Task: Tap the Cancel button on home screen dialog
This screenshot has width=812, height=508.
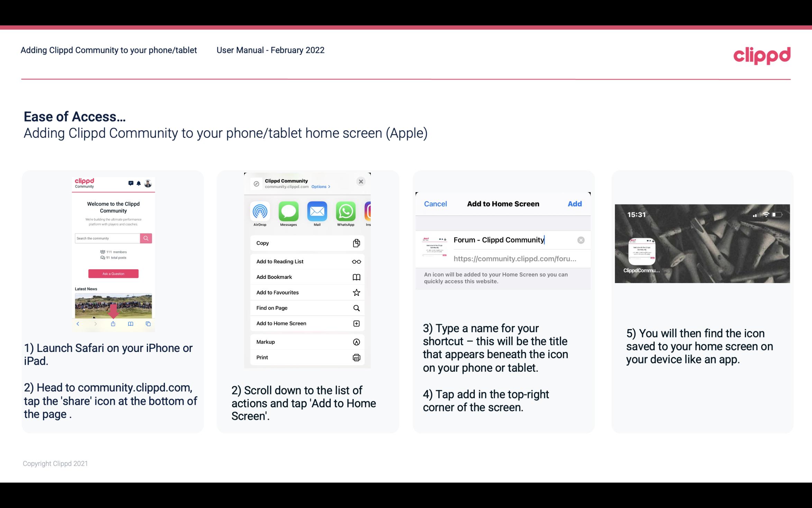Action: click(x=435, y=203)
